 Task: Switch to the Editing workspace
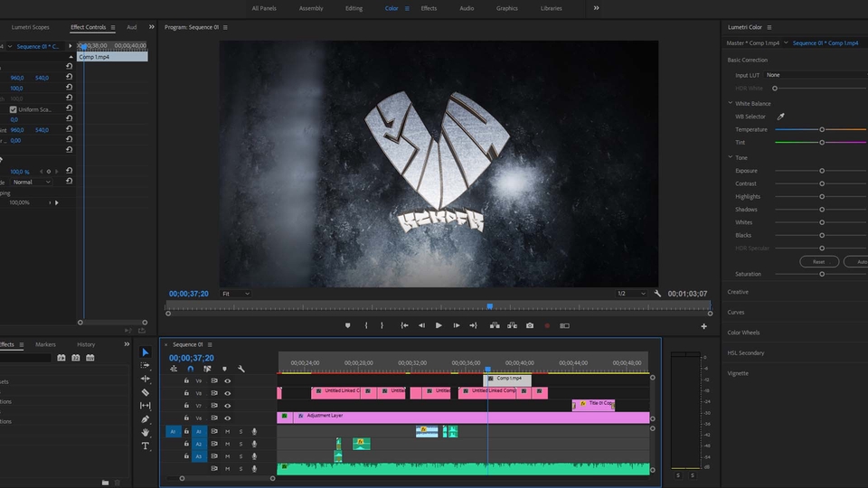(x=354, y=8)
